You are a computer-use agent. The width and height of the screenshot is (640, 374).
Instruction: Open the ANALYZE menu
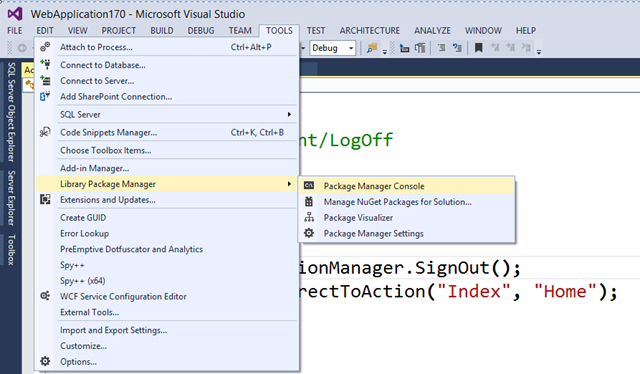click(x=433, y=31)
